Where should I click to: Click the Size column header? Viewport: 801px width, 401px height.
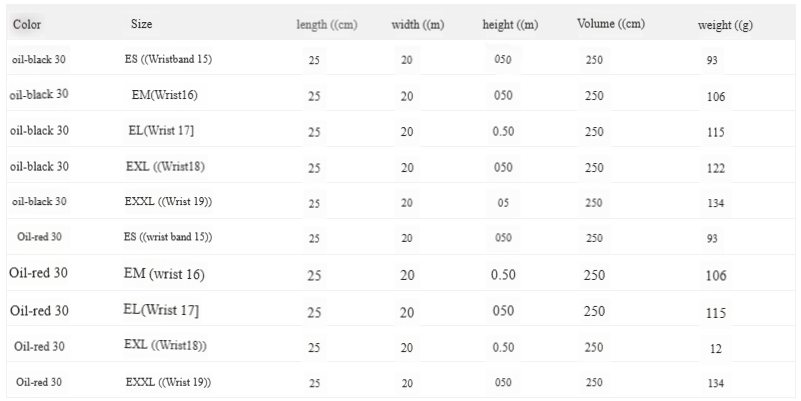tap(142, 23)
